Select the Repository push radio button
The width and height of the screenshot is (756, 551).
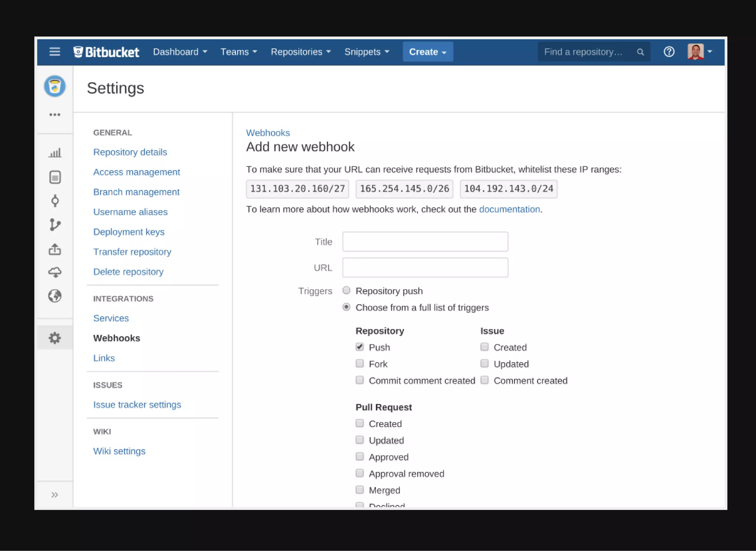(346, 290)
